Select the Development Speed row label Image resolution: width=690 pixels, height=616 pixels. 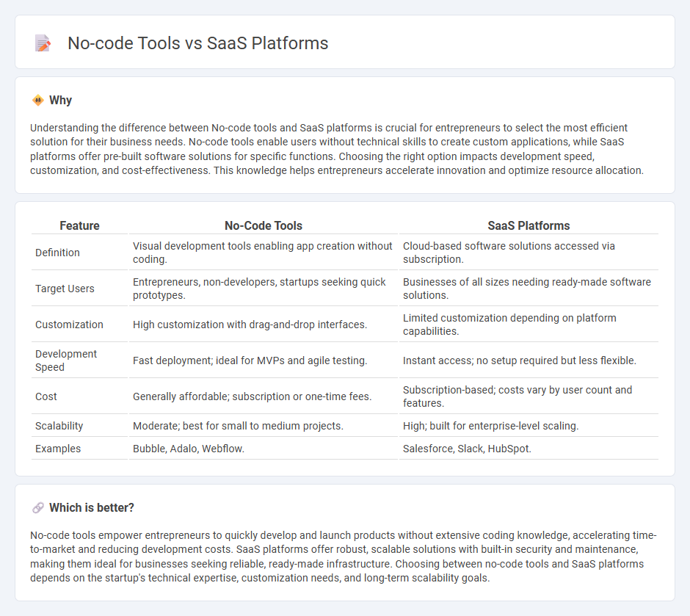66,360
